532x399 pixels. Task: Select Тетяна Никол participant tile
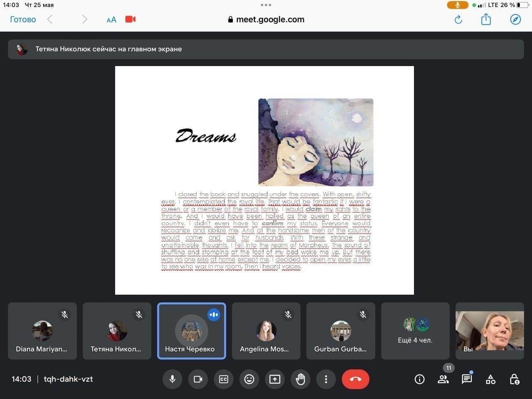click(x=117, y=331)
